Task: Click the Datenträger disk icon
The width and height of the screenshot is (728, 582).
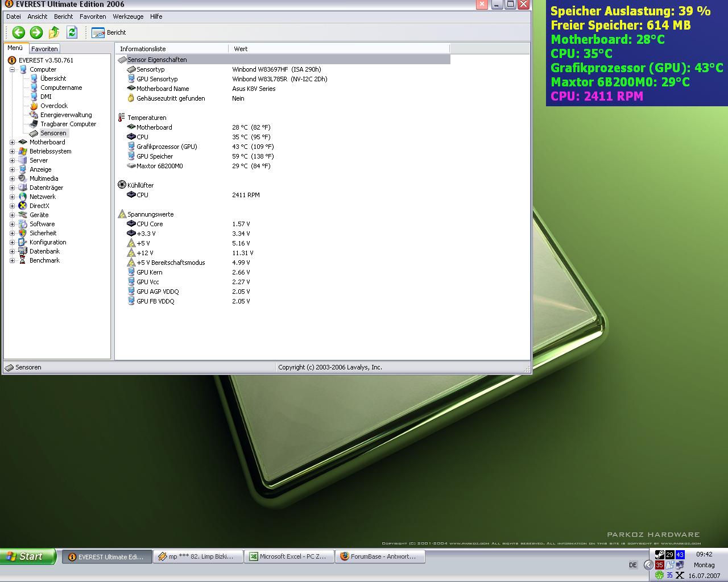Action: tap(23, 188)
